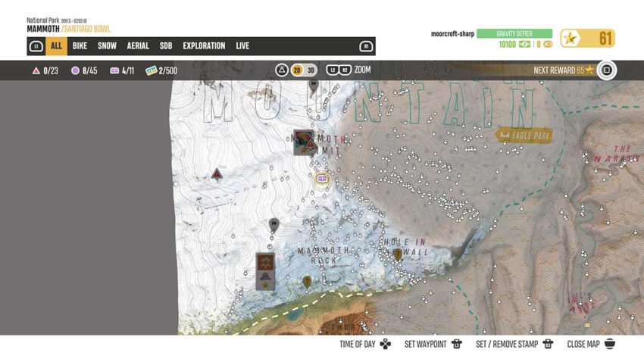Click THE NARROWS map label
Viewport: 644px width, 362px height.
coord(618,154)
